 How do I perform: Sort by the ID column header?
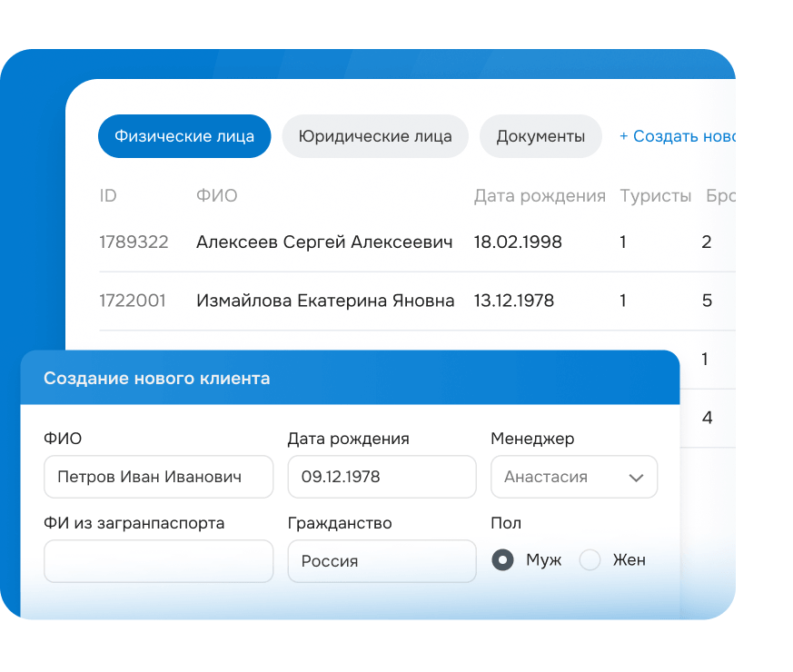pyautogui.click(x=108, y=196)
